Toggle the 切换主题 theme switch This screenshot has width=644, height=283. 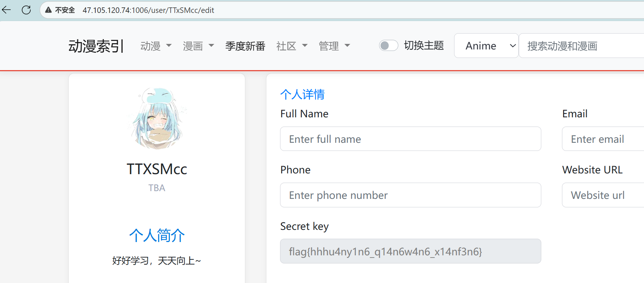tap(389, 45)
